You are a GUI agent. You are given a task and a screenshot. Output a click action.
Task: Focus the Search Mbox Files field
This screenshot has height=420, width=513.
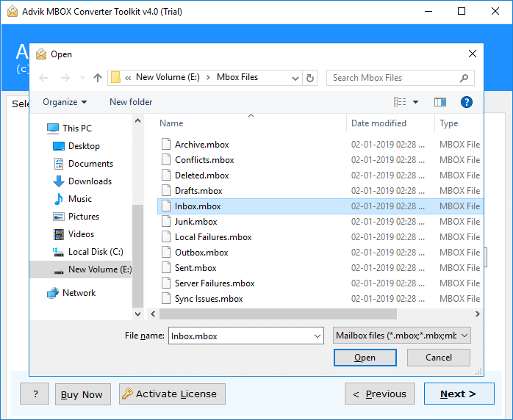tap(400, 78)
